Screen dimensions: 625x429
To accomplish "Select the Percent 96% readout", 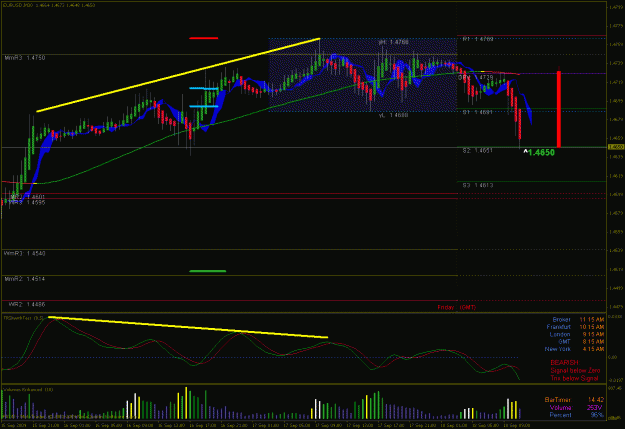I will point(576,415).
